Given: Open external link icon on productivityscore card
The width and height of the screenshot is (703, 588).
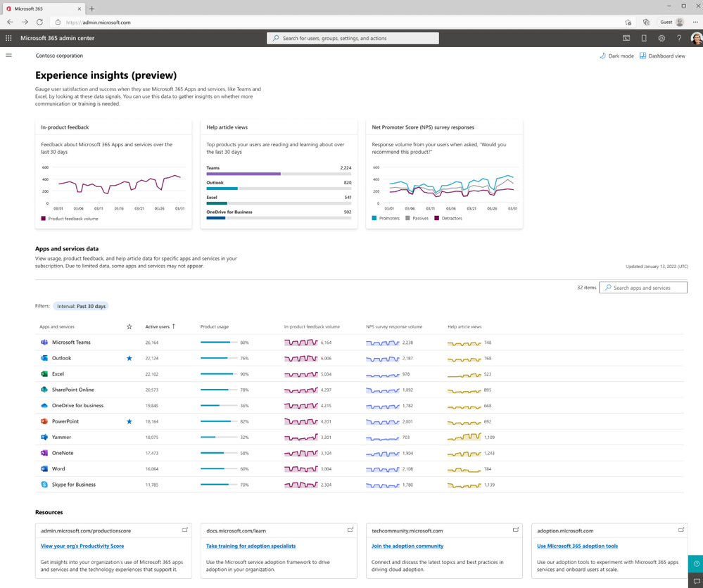Looking at the screenshot, I should (x=184, y=530).
